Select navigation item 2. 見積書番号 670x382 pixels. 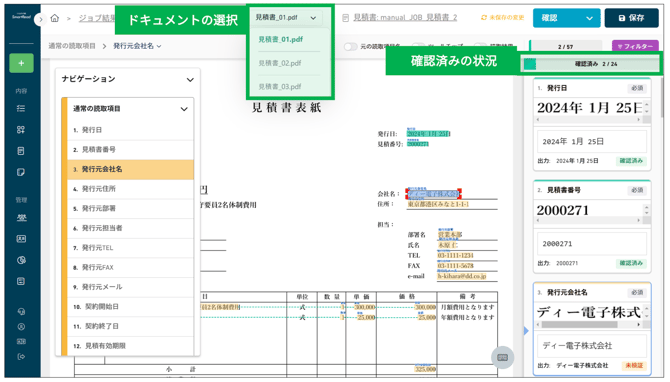(131, 150)
